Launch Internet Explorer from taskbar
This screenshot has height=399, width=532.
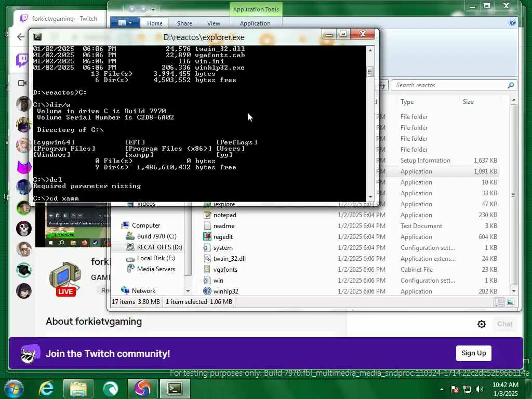(x=46, y=389)
